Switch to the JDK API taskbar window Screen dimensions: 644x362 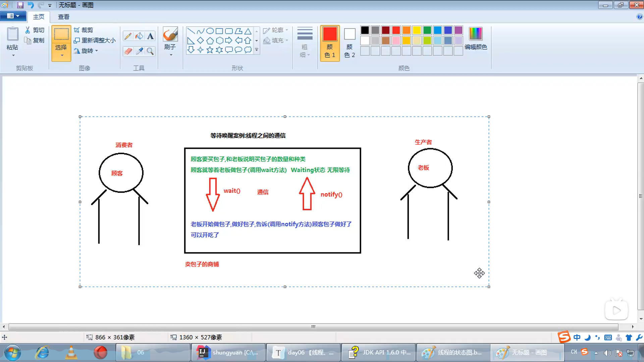point(379,353)
